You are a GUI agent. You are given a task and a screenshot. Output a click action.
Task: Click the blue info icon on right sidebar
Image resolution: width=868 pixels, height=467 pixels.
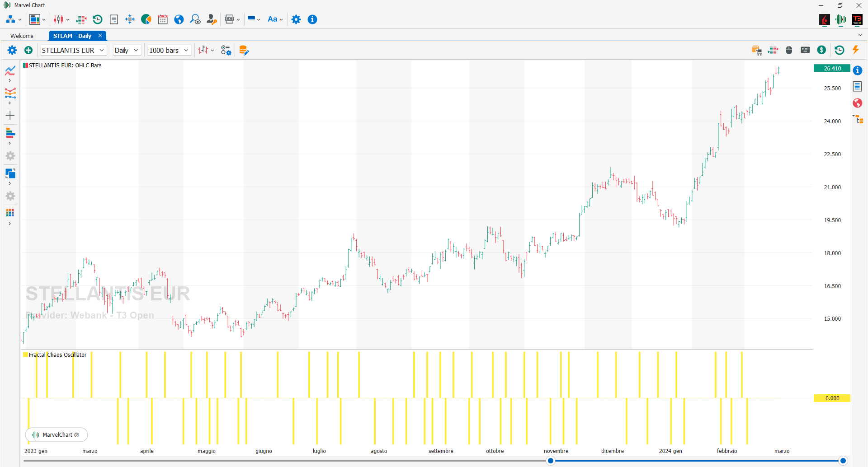point(858,70)
